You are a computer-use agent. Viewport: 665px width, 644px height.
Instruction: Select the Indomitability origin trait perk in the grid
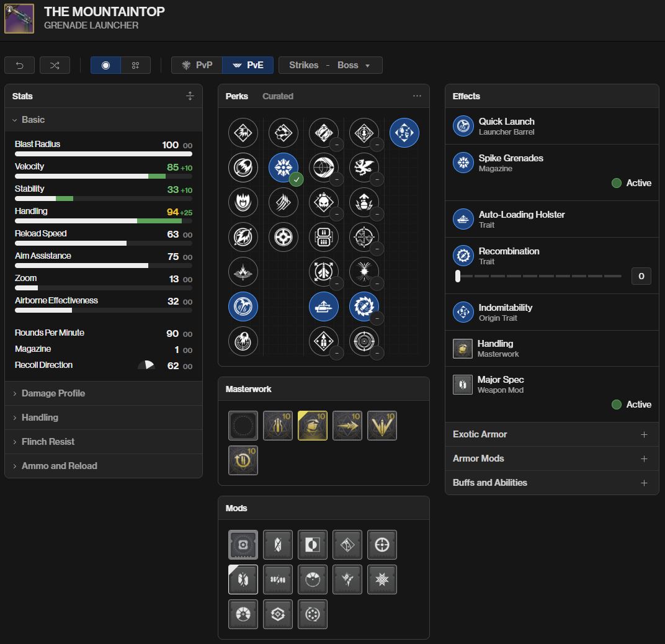click(404, 133)
